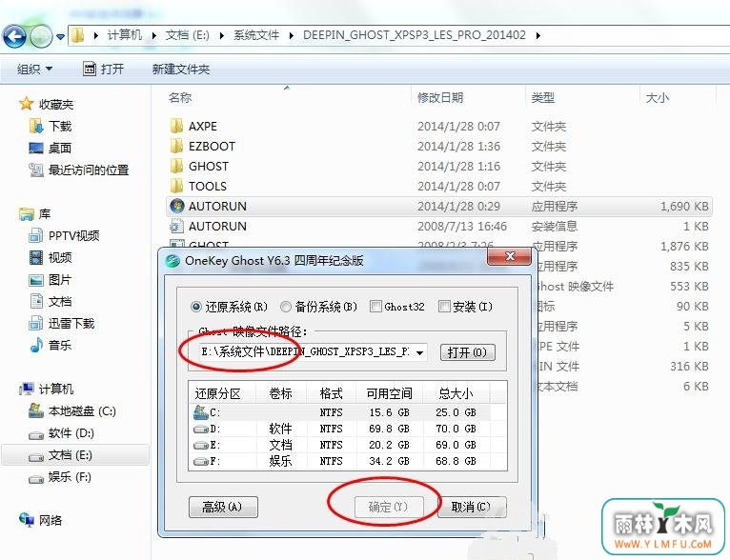Select the F: 娱乐 partition row

(341, 461)
